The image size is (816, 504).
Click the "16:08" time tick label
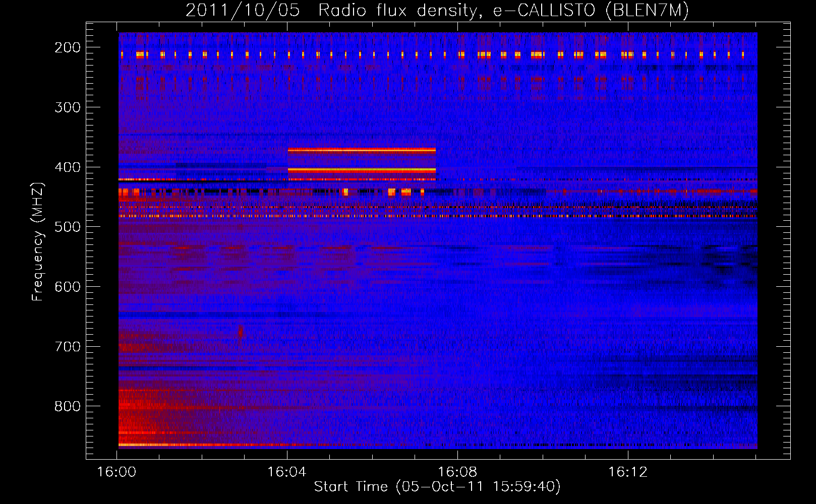click(457, 472)
